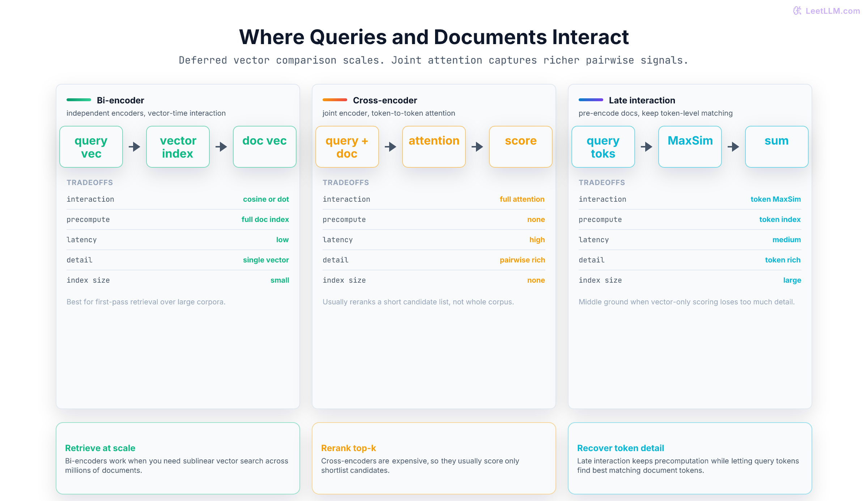Click 'interaction' row label in Bi-encoder card

click(90, 199)
